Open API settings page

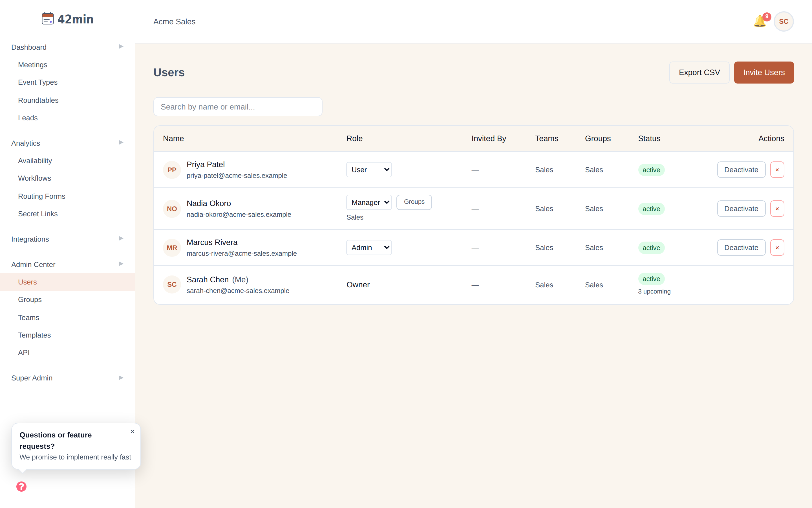(24, 352)
